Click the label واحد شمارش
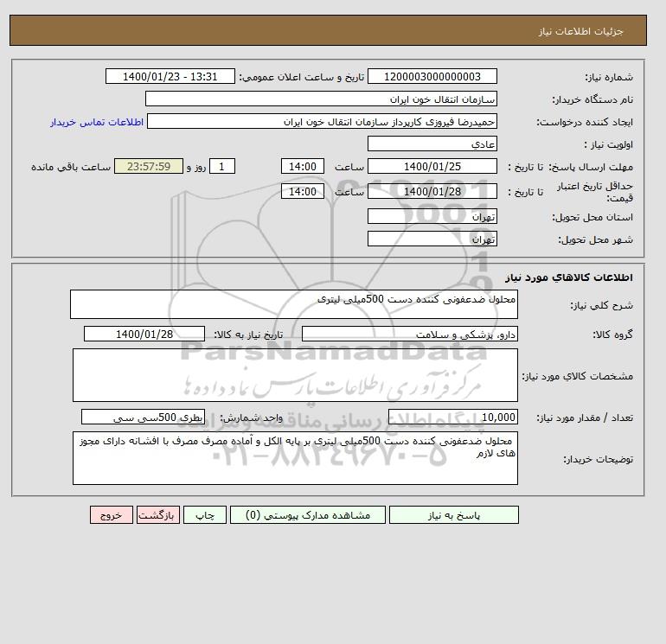Screen dimensions: 666x644 251,418
